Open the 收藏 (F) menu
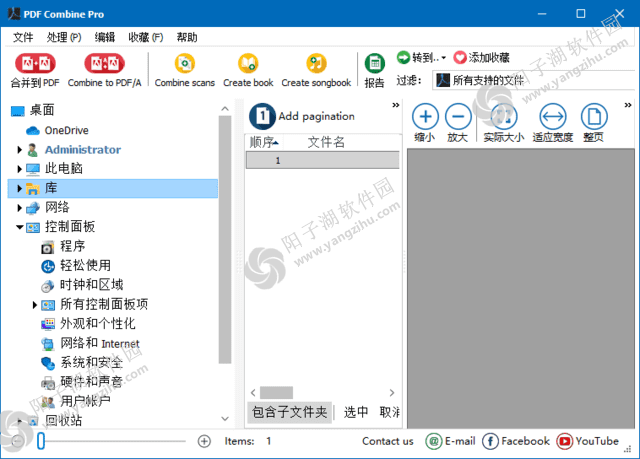 (x=146, y=38)
